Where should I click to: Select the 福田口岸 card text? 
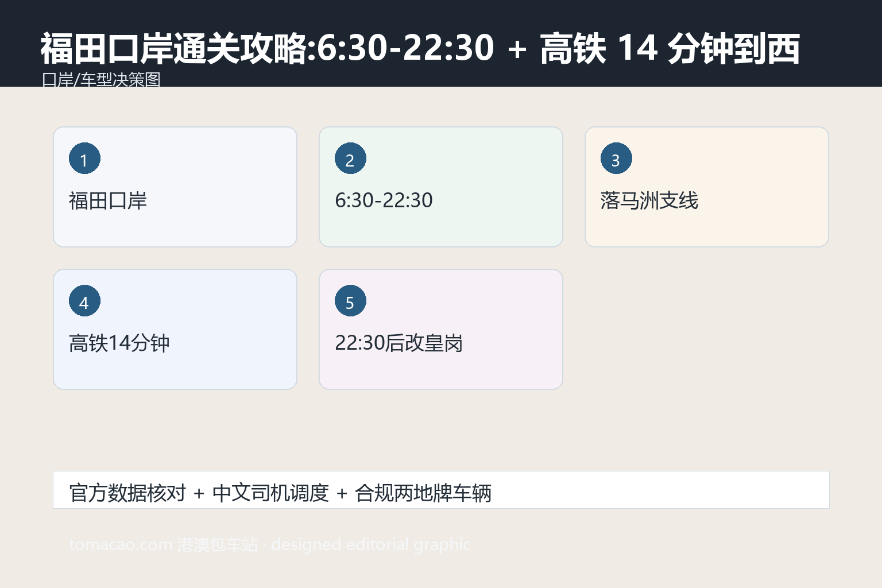click(x=108, y=200)
